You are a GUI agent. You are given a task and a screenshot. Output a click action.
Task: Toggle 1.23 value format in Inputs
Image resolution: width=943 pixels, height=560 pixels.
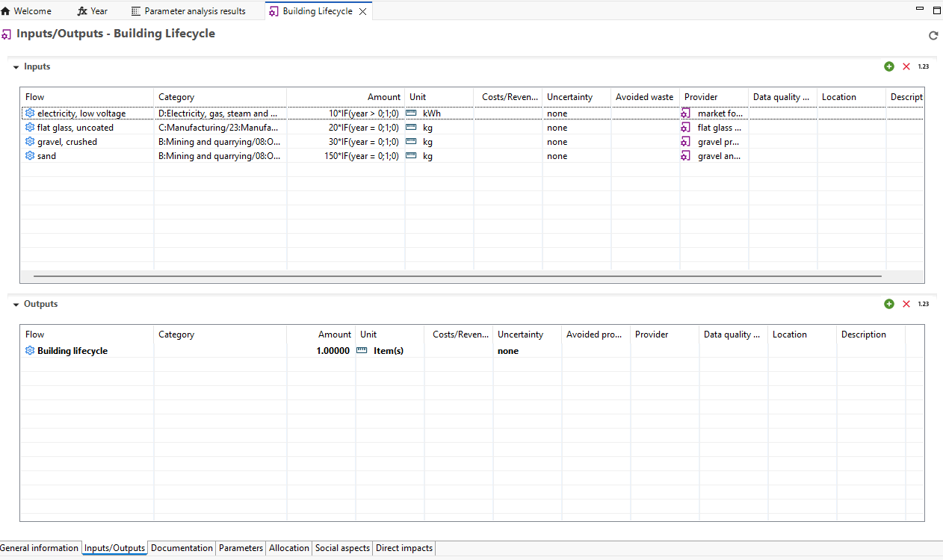[x=924, y=66]
